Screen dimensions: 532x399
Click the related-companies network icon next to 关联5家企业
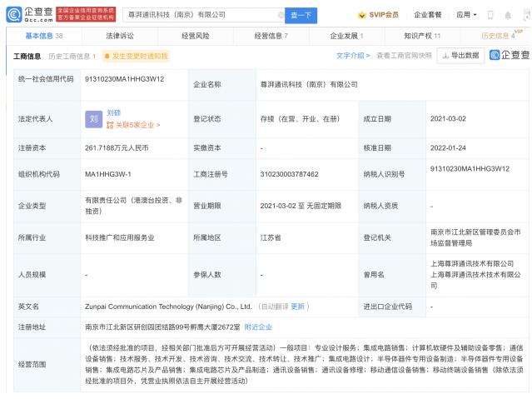click(x=110, y=125)
